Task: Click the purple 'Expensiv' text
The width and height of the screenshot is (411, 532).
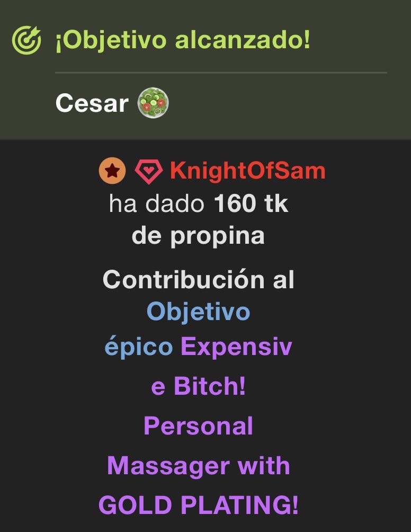Action: 236,347
